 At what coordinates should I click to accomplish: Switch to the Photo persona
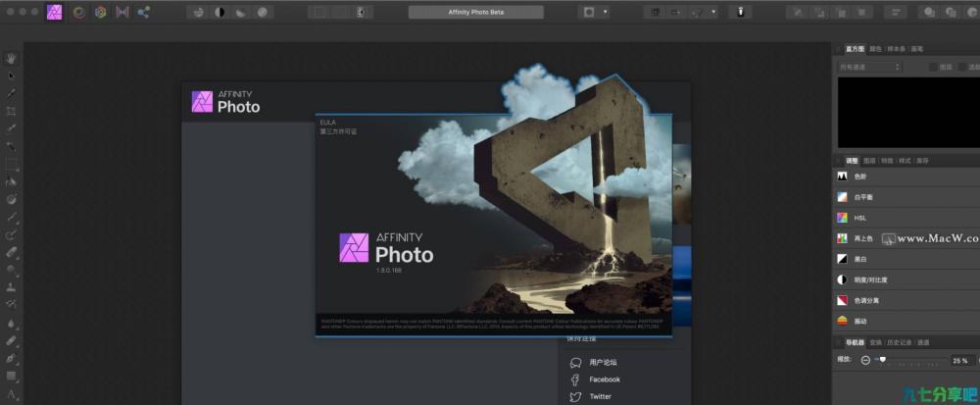[54, 12]
